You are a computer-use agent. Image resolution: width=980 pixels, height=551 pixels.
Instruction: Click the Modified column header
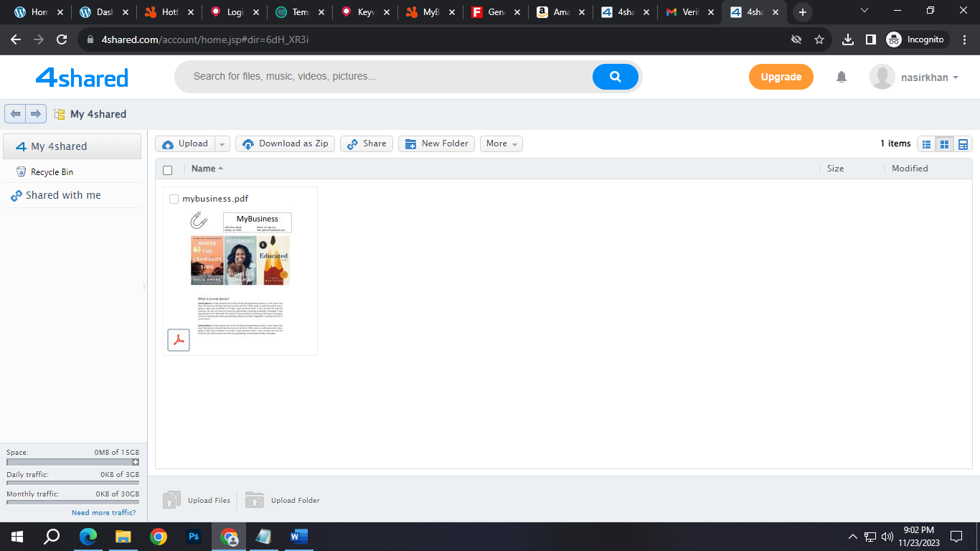click(910, 169)
